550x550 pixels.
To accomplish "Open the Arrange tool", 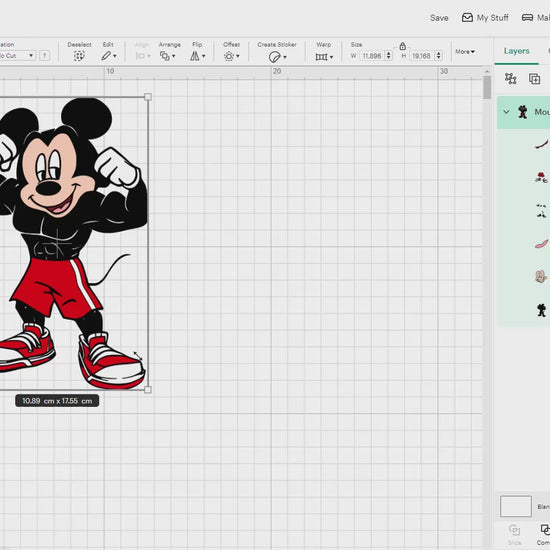I will [x=165, y=56].
